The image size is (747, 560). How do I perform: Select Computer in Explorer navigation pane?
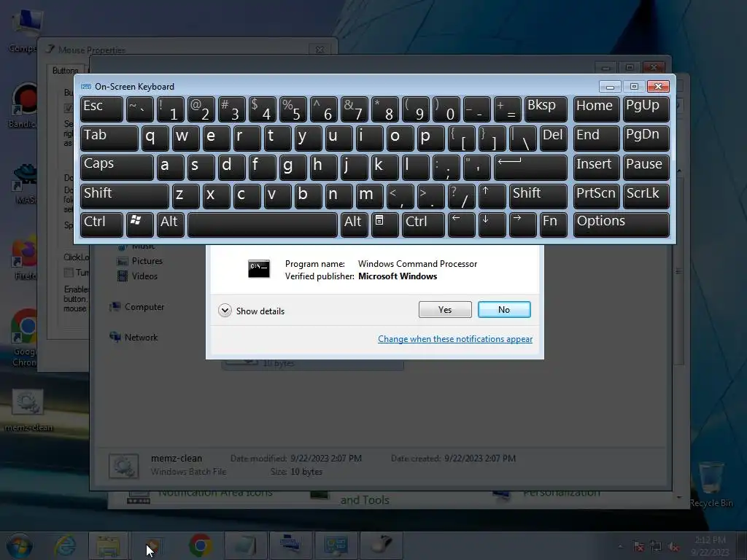136,307
